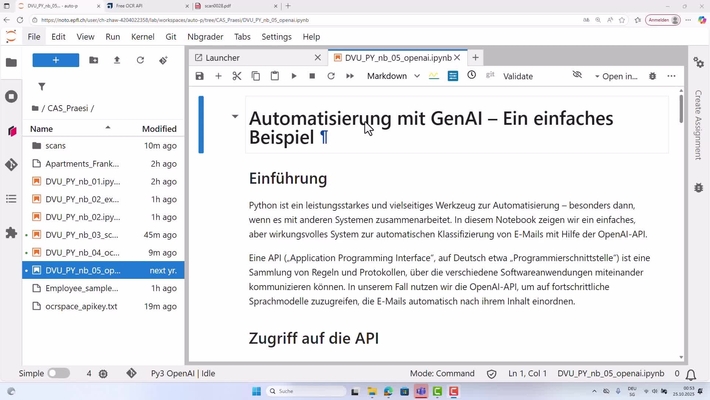Upload files to the file browser
The height and width of the screenshot is (400, 710).
[x=117, y=60]
